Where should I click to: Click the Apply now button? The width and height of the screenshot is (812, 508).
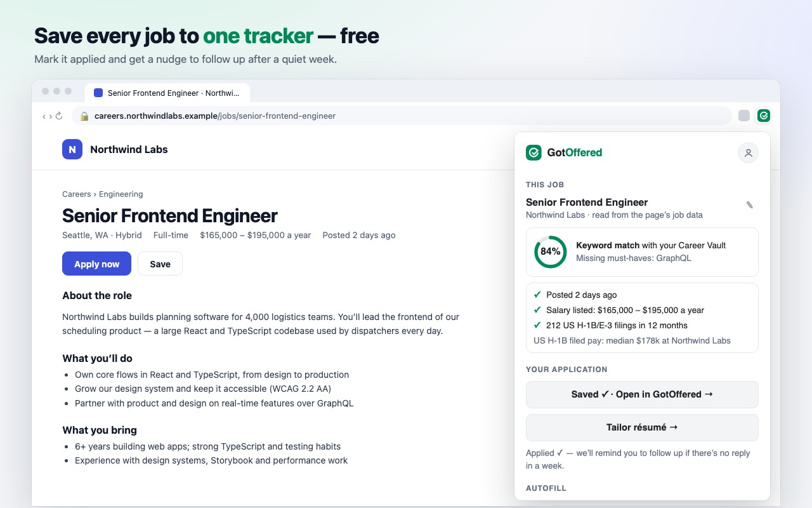click(x=96, y=264)
